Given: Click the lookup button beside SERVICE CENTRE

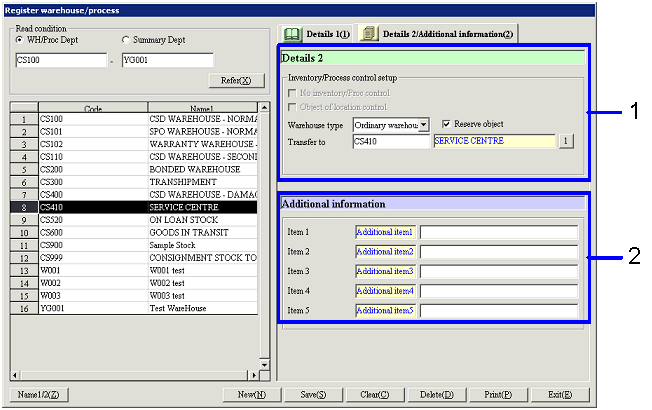Looking at the screenshot, I should click(x=565, y=141).
